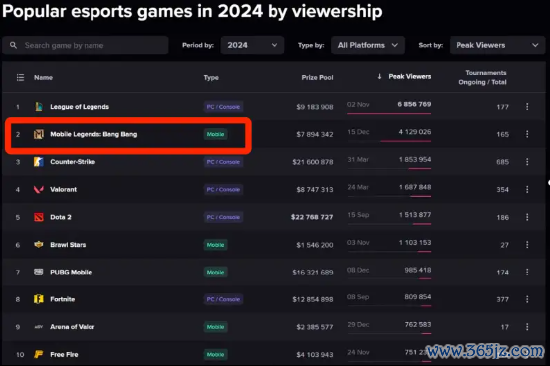Click the Valorant logo icon
This screenshot has height=366, width=550.
tap(39, 189)
